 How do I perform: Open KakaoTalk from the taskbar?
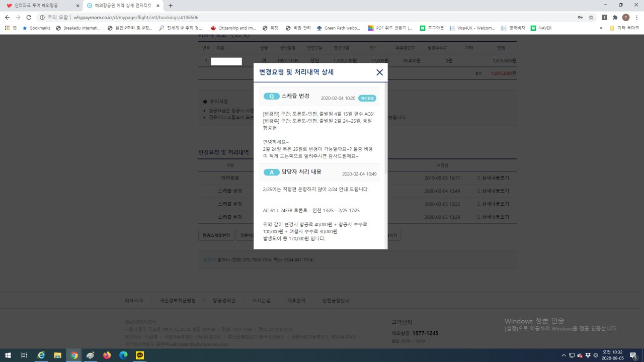(x=140, y=355)
